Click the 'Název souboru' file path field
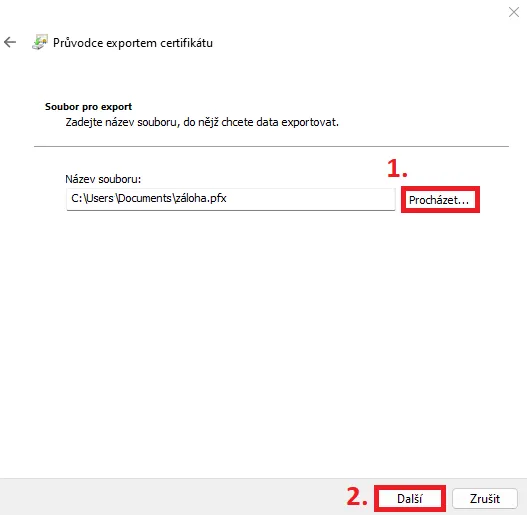The width and height of the screenshot is (527, 515). point(231,199)
